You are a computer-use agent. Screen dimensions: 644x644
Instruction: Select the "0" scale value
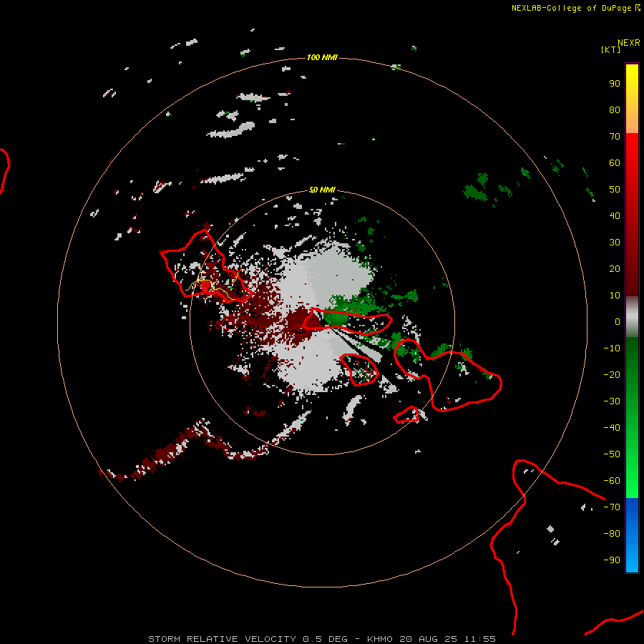click(618, 322)
